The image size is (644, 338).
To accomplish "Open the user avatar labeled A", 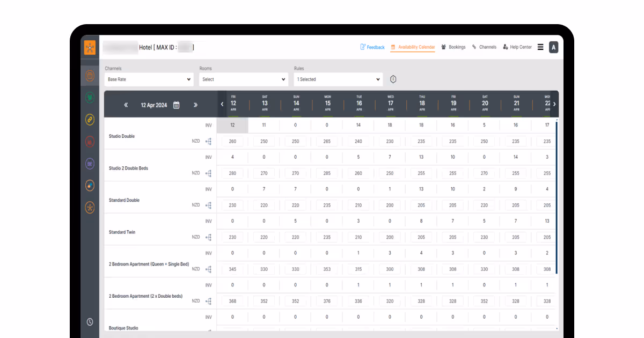I will tap(554, 47).
